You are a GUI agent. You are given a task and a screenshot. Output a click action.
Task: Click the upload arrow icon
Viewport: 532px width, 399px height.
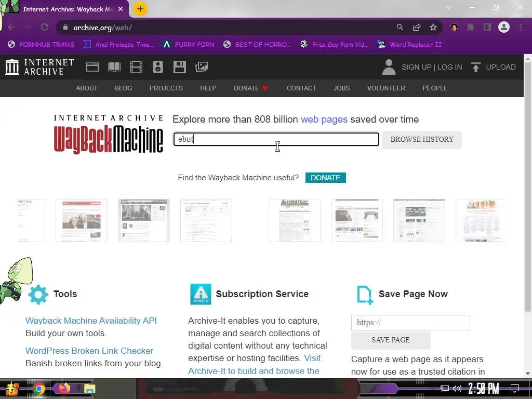pos(476,67)
